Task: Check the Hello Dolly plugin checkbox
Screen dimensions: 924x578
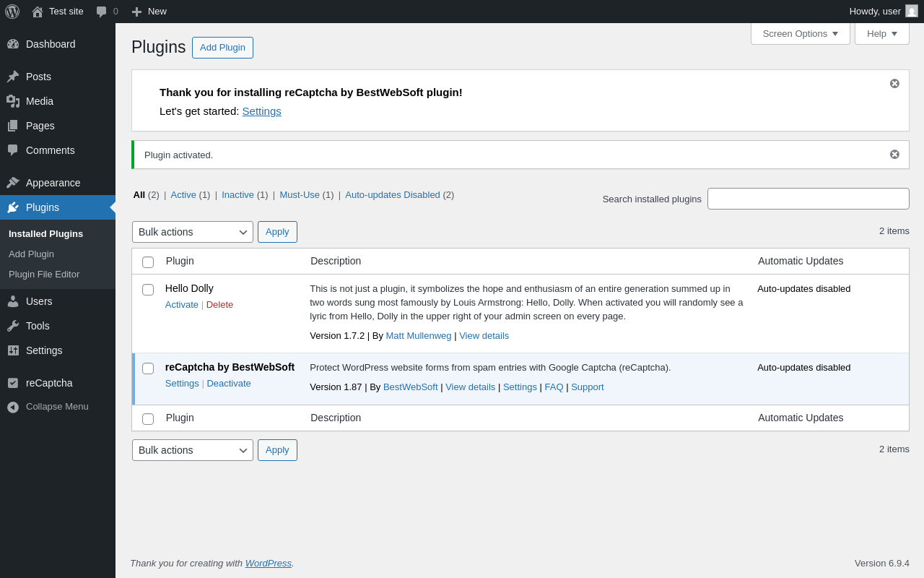Action: tap(148, 290)
